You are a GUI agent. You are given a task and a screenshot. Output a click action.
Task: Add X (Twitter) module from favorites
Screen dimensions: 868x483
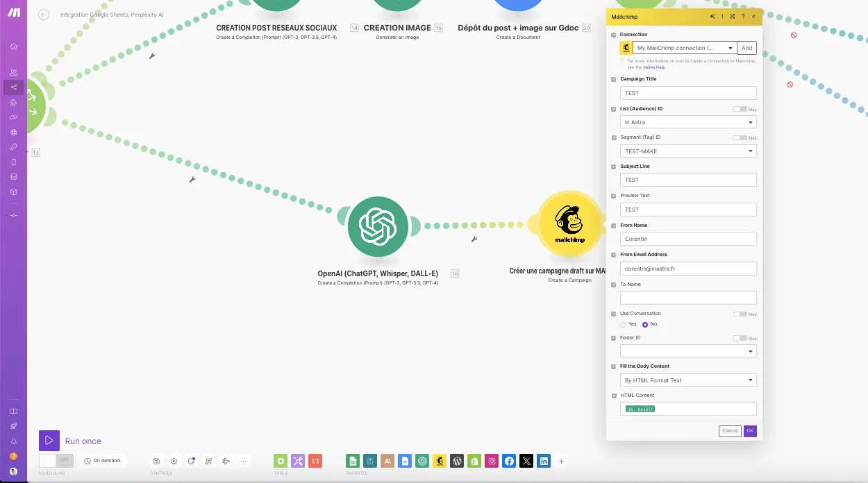point(526,461)
